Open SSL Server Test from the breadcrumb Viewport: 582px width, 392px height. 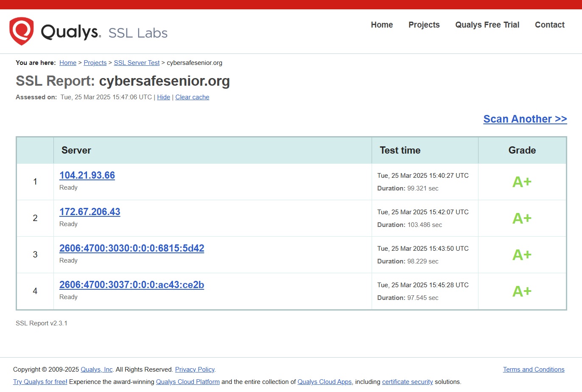(136, 62)
